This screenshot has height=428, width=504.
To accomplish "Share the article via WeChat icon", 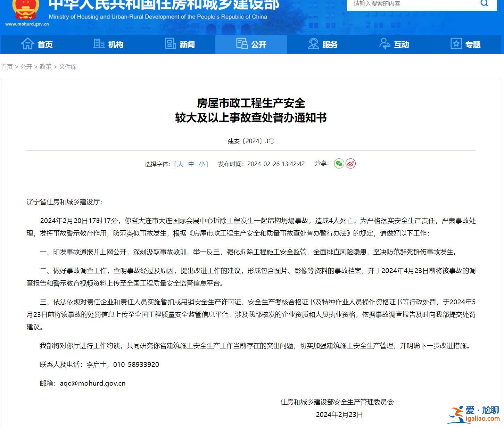I will 339,164.
